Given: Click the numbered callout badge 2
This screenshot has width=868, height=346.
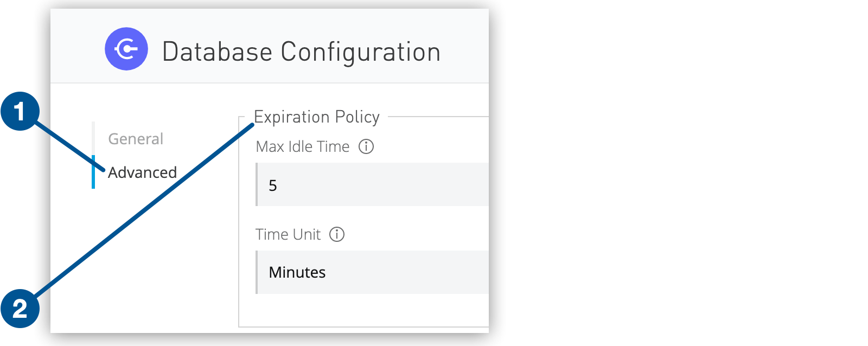Looking at the screenshot, I should 20,309.
